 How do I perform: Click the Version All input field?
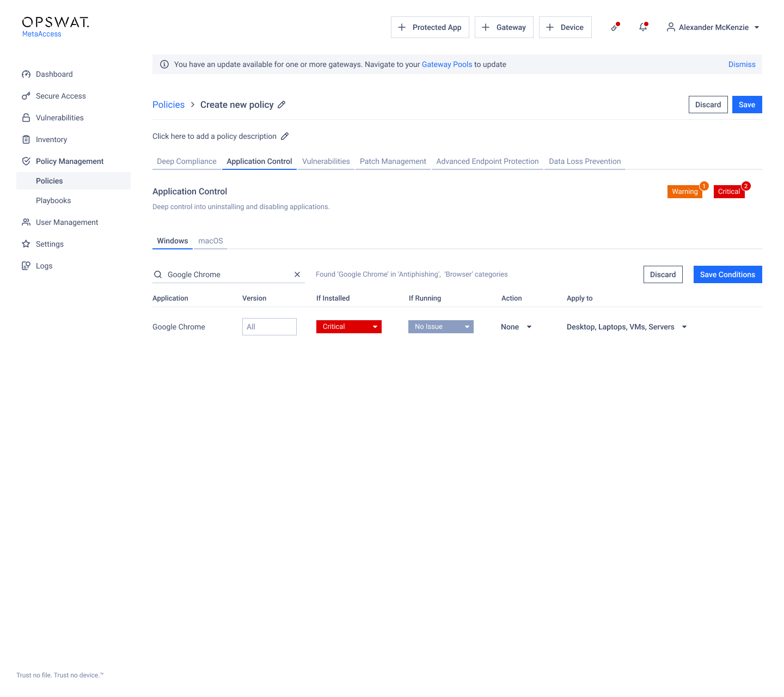pyautogui.click(x=269, y=327)
